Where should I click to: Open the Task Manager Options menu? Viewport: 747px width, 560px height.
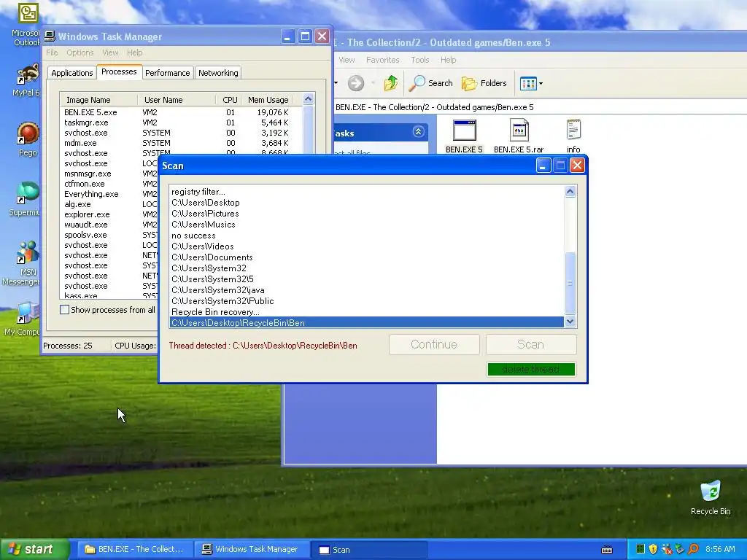[x=80, y=52]
